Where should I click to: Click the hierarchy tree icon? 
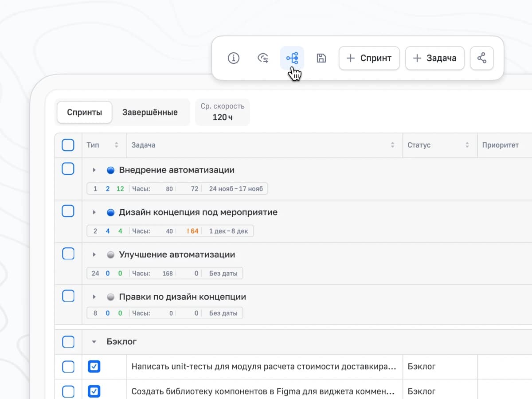292,58
